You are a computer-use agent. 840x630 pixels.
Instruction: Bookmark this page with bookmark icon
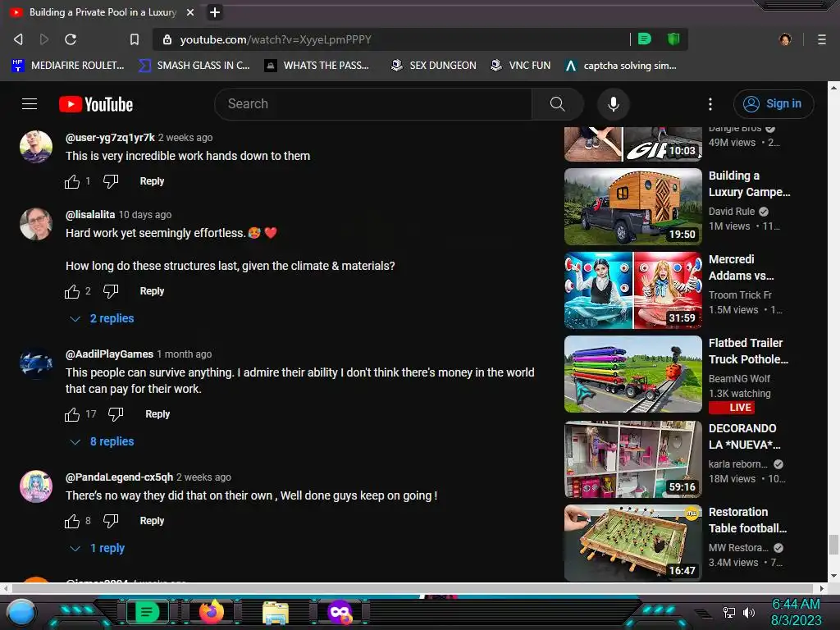coord(134,39)
